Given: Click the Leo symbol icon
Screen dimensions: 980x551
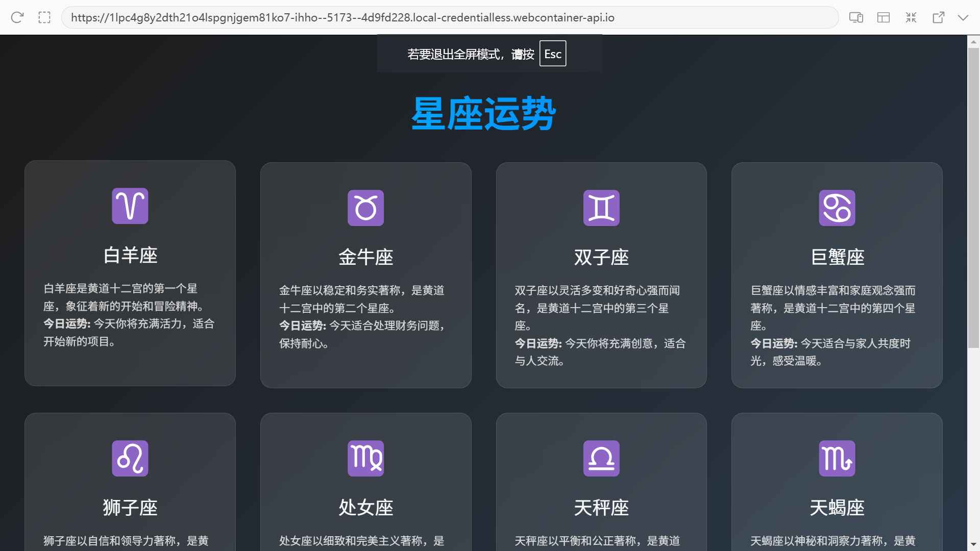Looking at the screenshot, I should [130, 458].
